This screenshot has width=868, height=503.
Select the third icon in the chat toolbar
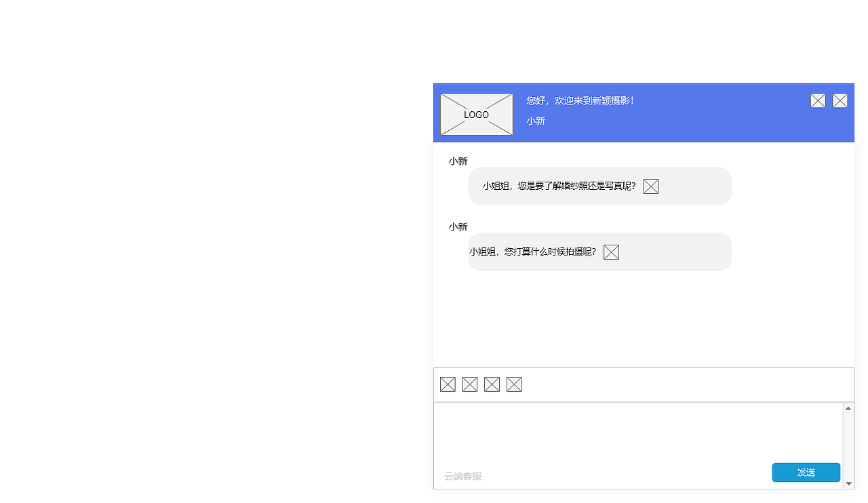(492, 384)
